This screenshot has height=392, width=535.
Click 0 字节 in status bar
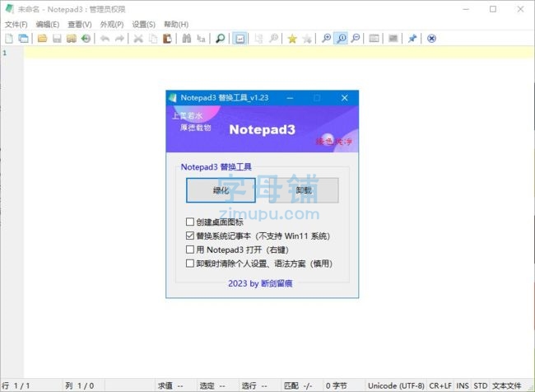click(x=336, y=386)
